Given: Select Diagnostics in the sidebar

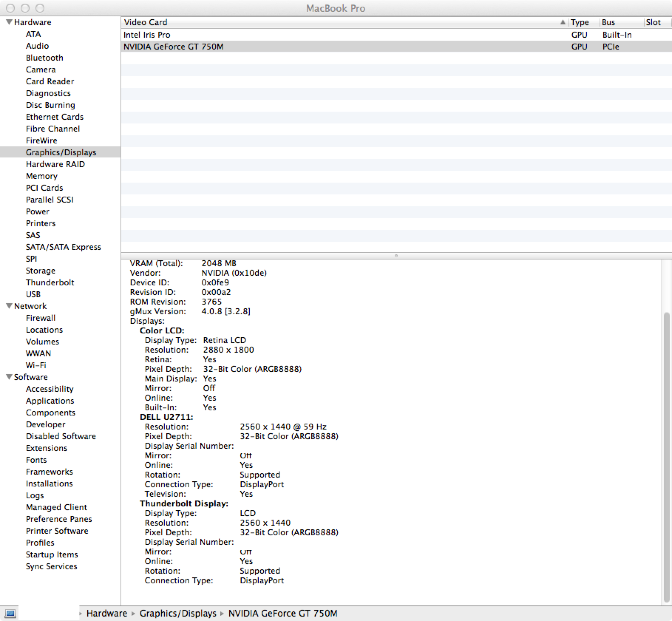Looking at the screenshot, I should point(48,93).
